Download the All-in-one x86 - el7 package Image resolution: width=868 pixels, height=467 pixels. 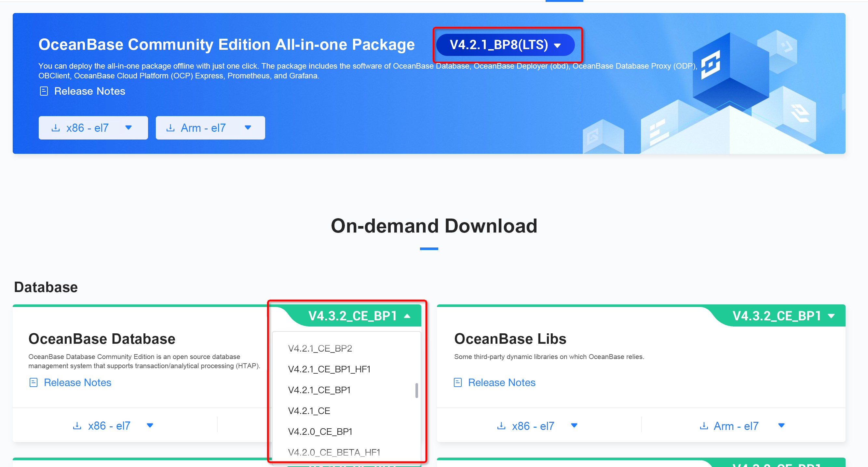pos(87,128)
